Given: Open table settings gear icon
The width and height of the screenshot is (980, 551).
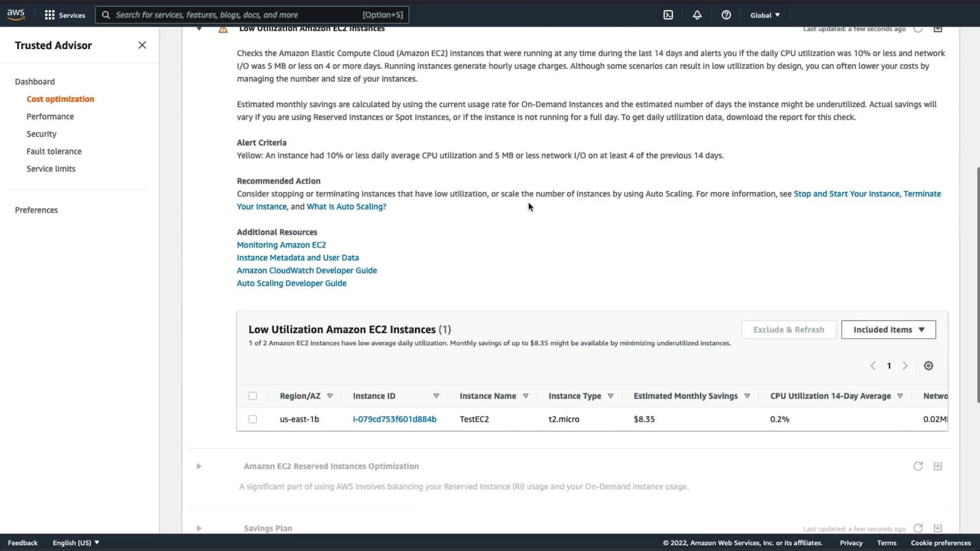Looking at the screenshot, I should pos(928,366).
